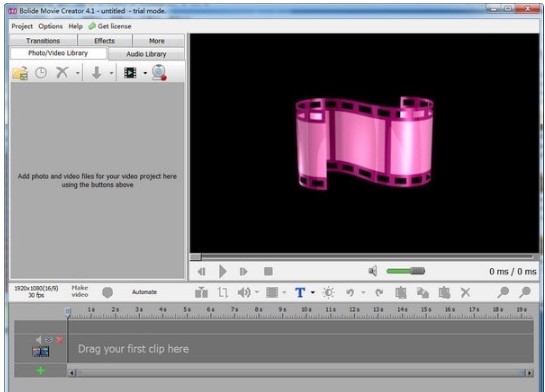This screenshot has width=545, height=392.
Task: Switch to the Audio Library tab
Action: (146, 54)
